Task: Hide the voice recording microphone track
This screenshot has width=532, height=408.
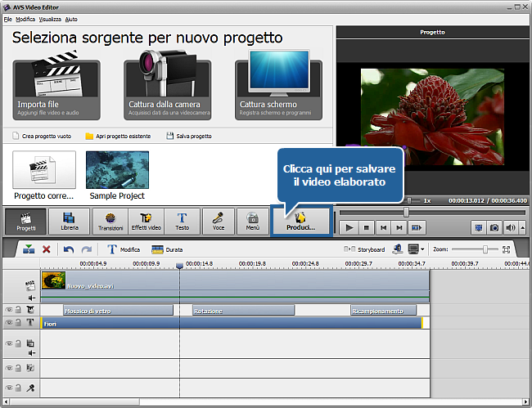Action: (x=10, y=388)
